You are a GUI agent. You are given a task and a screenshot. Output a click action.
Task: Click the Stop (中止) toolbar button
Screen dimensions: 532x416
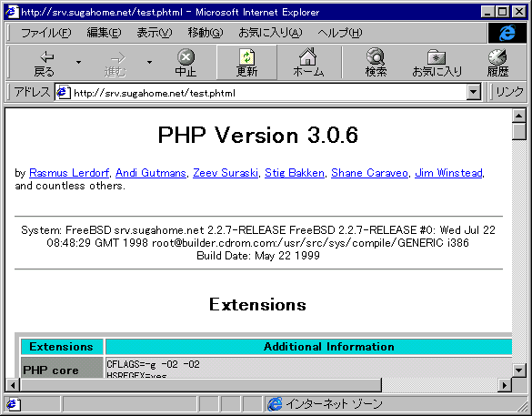point(186,63)
